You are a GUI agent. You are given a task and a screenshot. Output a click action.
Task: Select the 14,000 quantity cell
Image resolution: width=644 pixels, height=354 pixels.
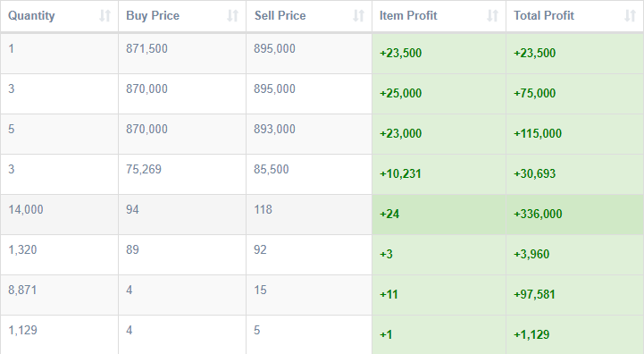(60, 215)
